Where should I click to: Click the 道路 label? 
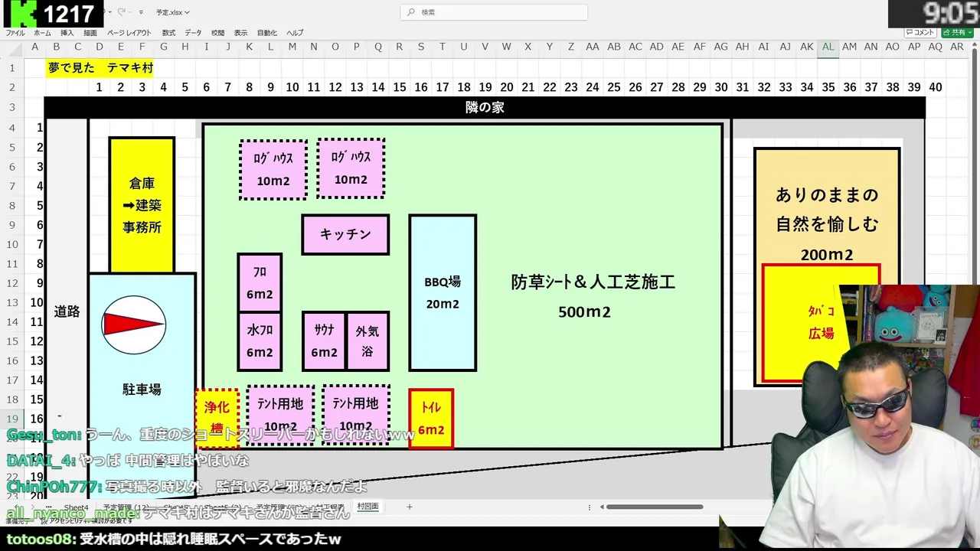pos(67,311)
